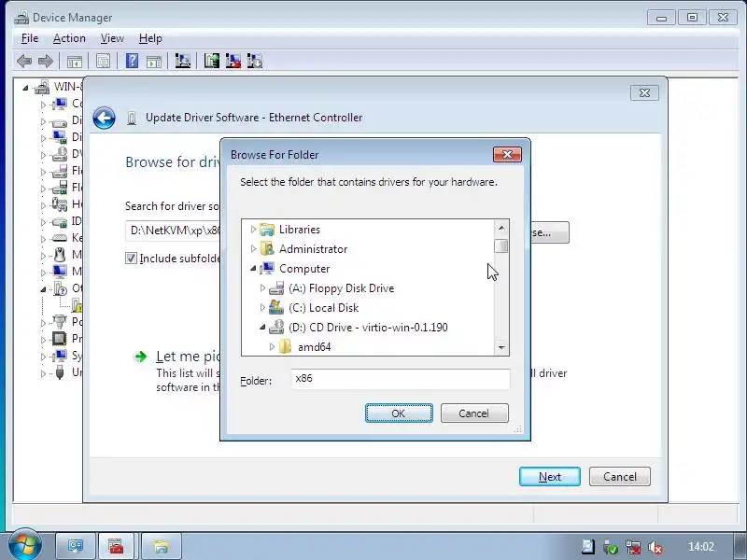Image resolution: width=747 pixels, height=560 pixels.
Task: Click the folder tree scrollbar up arrow
Action: (501, 228)
